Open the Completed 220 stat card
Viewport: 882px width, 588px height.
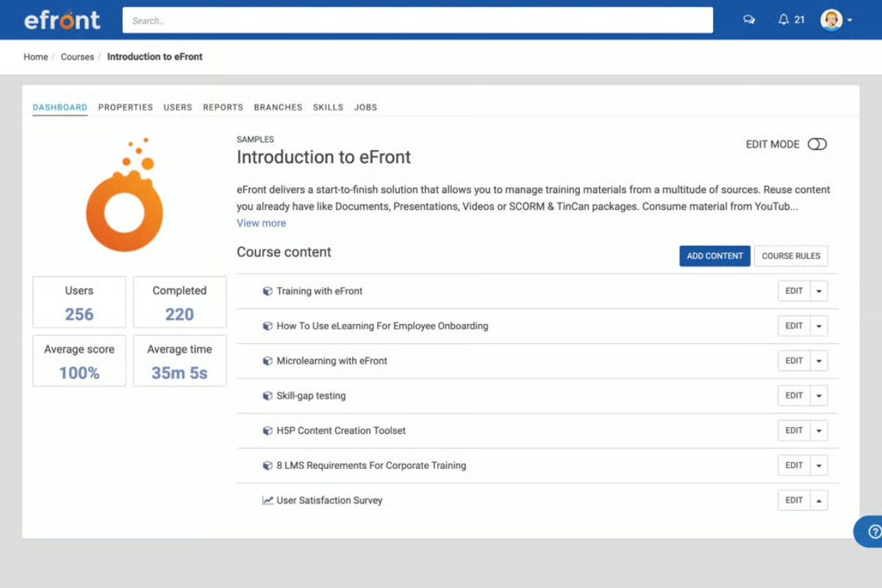(x=179, y=302)
